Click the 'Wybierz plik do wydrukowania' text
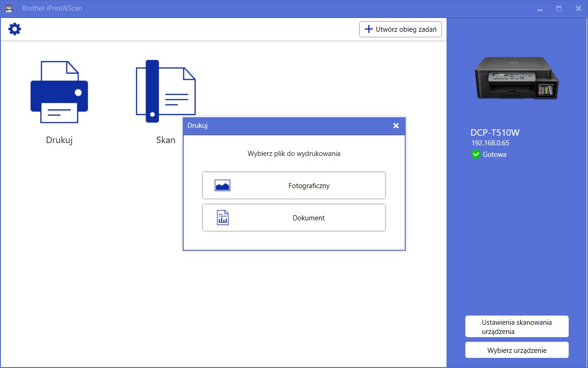Screen dimensions: 588x368 tap(294, 154)
